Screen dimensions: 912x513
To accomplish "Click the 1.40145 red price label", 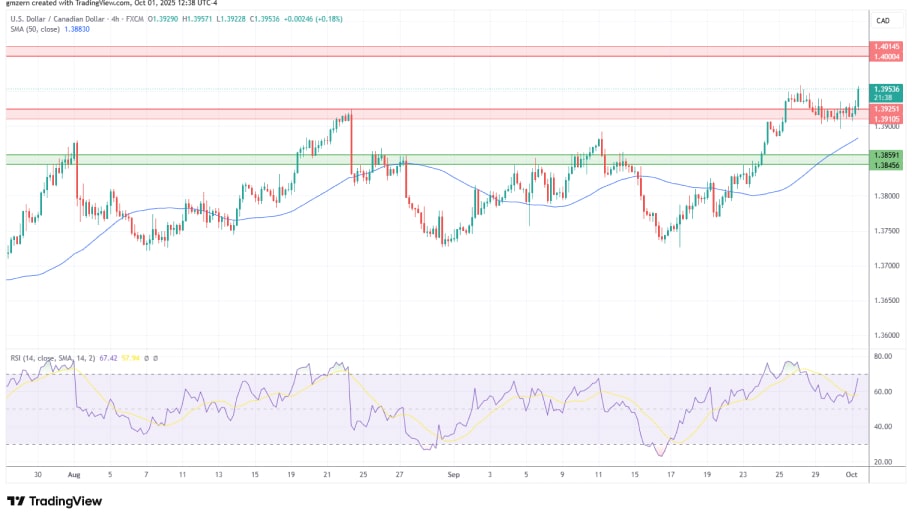I will (x=886, y=46).
